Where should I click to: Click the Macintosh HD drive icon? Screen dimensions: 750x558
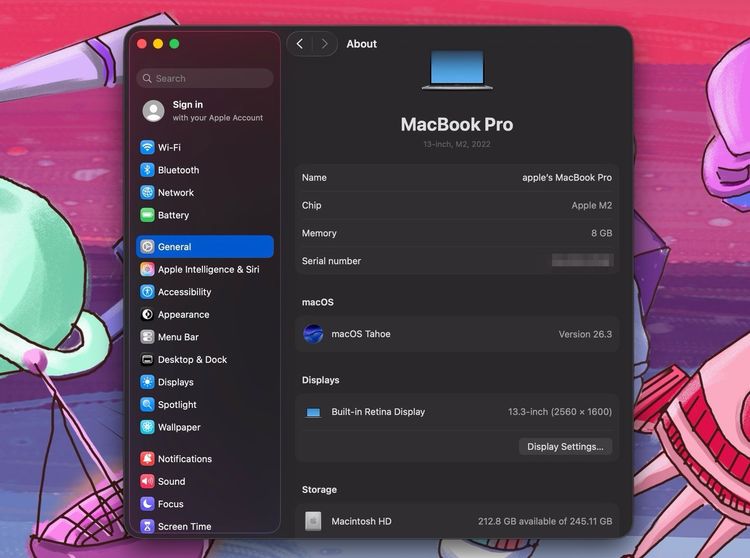point(313,521)
